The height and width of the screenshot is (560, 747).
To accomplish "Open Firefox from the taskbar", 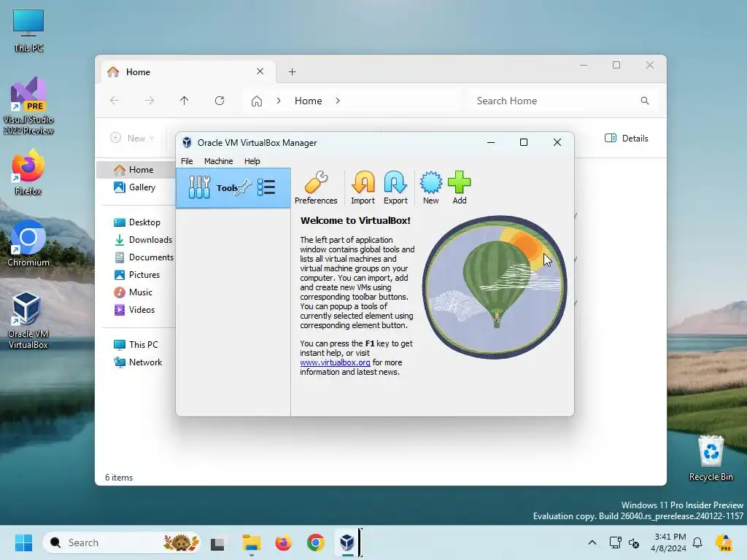I will 284,542.
